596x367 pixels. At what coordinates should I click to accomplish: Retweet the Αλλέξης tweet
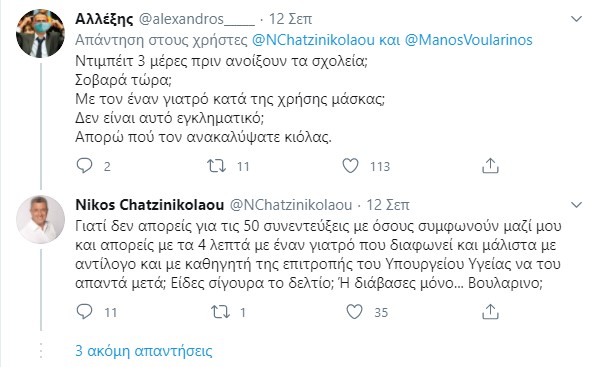[x=216, y=166]
